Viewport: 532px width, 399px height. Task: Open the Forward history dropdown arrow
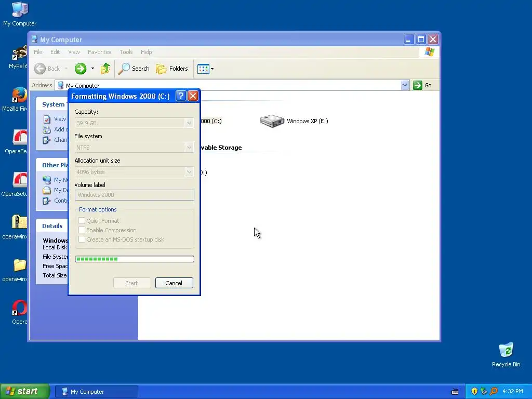(92, 69)
